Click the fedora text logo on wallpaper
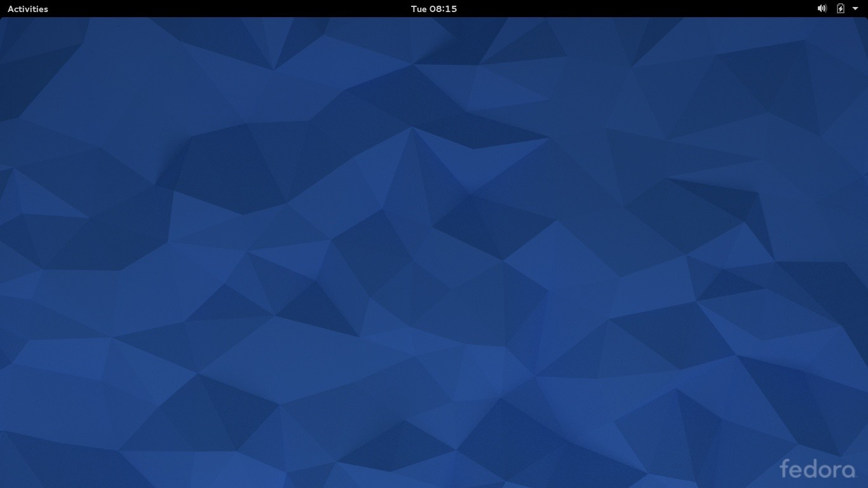The image size is (868, 488). pyautogui.click(x=817, y=469)
